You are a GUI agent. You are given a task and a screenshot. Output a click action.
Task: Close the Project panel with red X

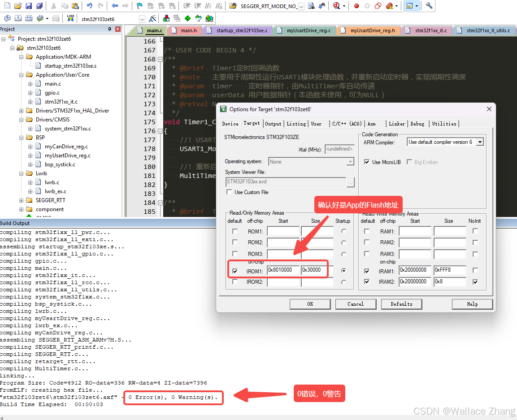point(118,29)
